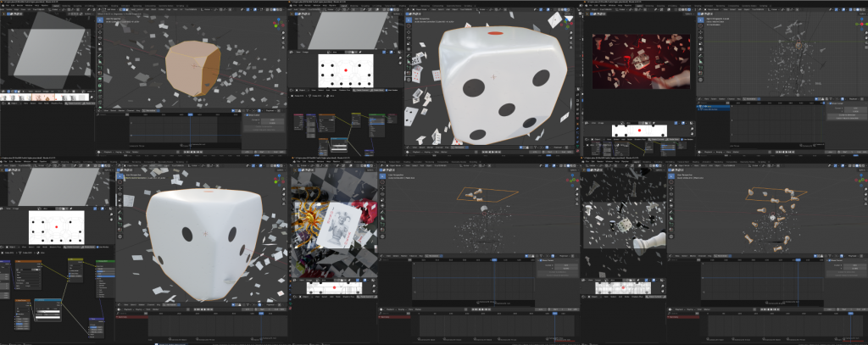This screenshot has height=345, width=868.
Task: Click the navigation gizmo in the orange cube viewport
Action: click(x=278, y=25)
